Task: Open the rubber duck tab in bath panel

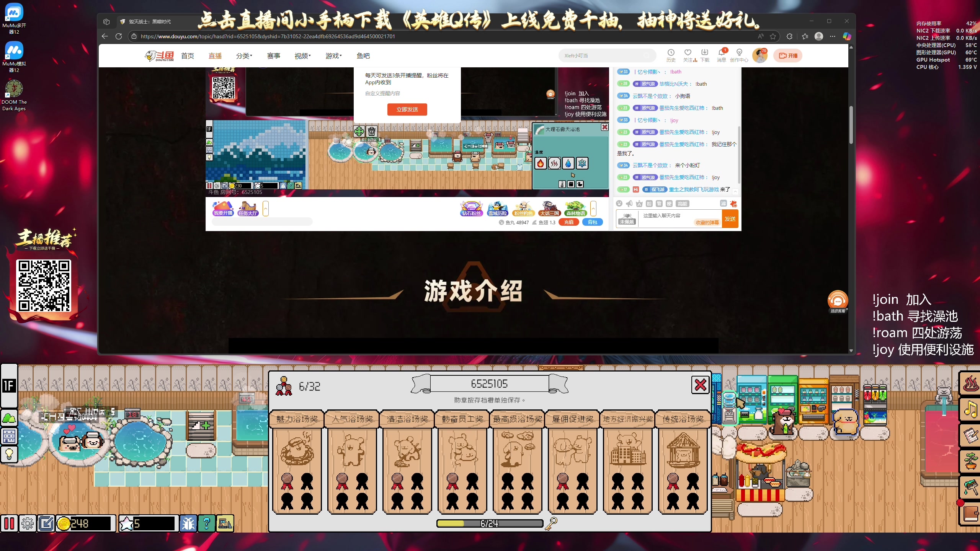Action: point(580,184)
